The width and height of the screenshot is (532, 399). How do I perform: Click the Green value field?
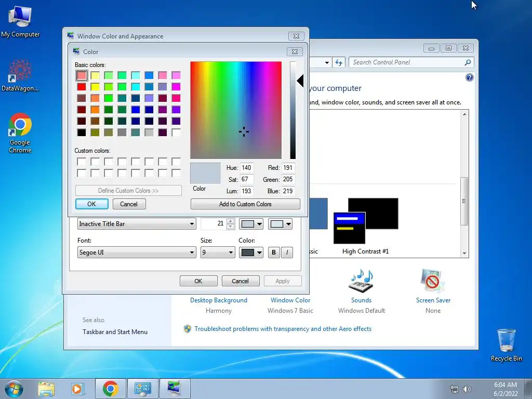288,179
